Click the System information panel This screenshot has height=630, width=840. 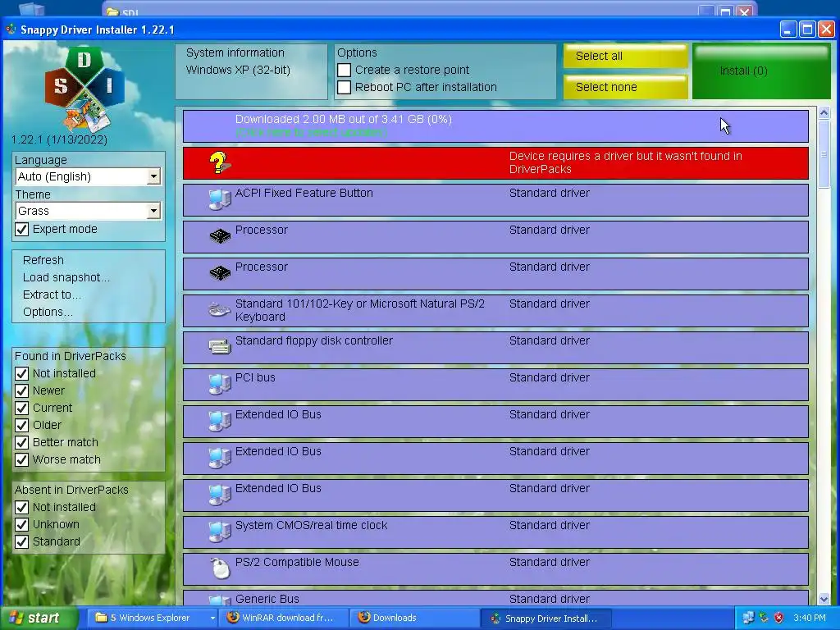click(251, 72)
